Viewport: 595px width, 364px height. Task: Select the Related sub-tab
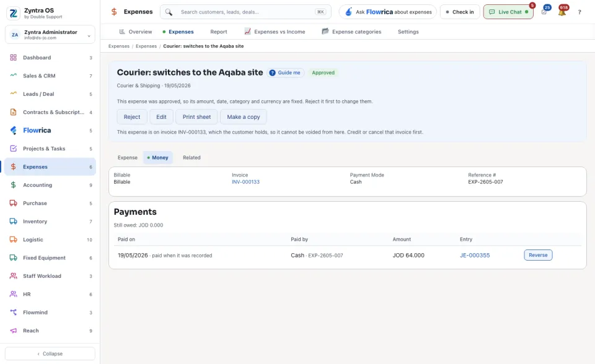click(x=192, y=158)
